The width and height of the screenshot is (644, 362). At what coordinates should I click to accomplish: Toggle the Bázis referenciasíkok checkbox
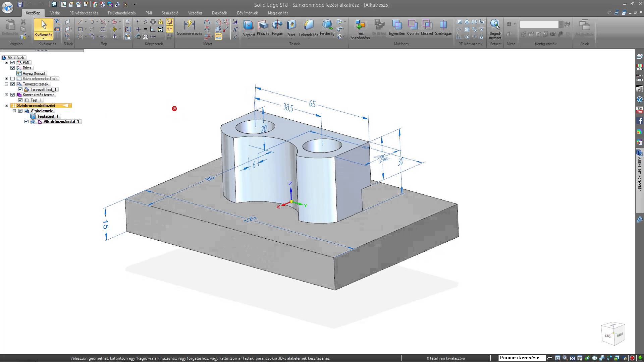click(13, 79)
